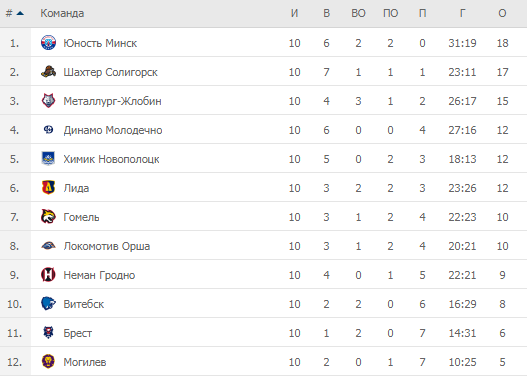527x381 pixels.
Task: Click the Лида shield logo
Action: [48, 188]
